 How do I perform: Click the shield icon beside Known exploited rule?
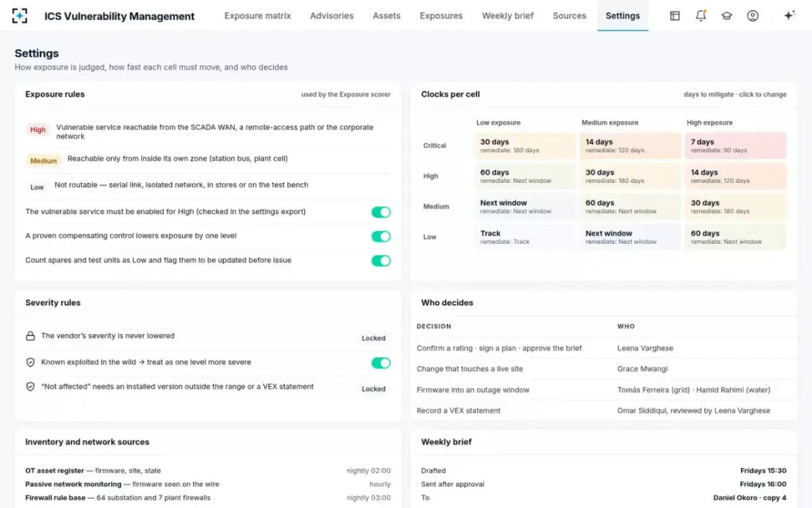tap(30, 362)
